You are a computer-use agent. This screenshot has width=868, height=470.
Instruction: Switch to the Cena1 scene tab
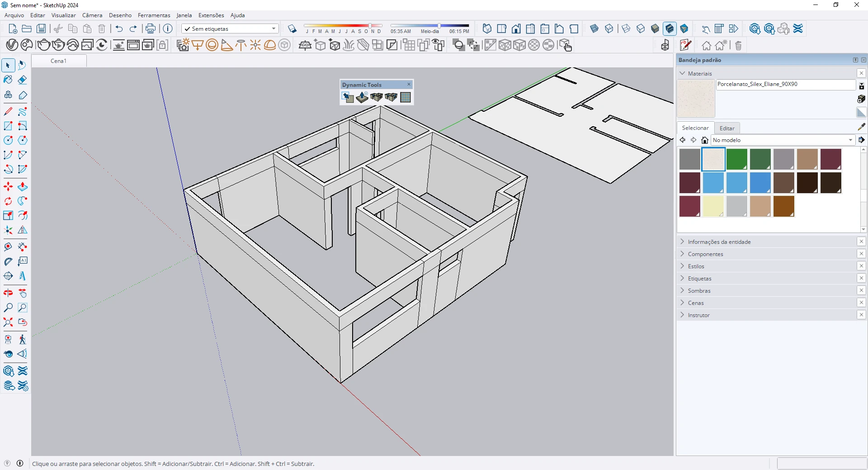click(59, 61)
